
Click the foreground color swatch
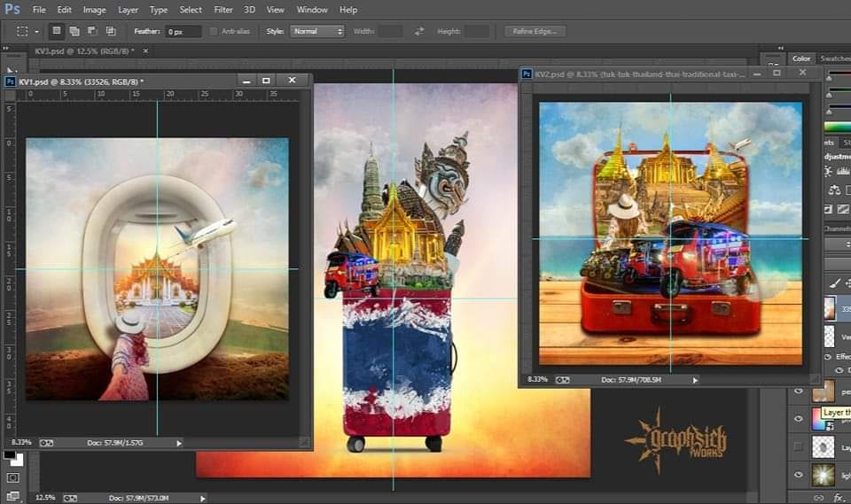click(x=9, y=455)
